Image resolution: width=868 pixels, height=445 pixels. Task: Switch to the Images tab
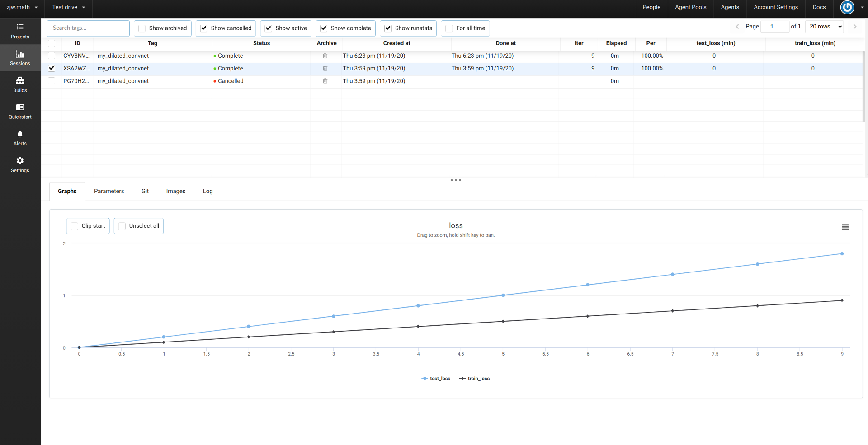(x=176, y=192)
